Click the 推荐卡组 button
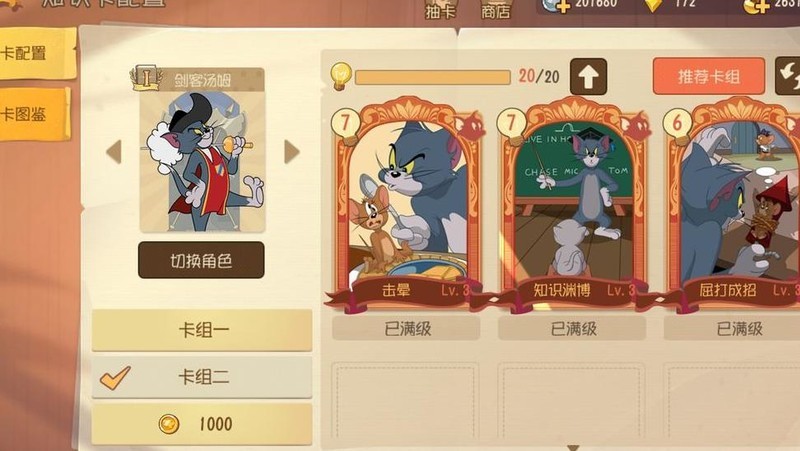The width and height of the screenshot is (800, 451). [709, 77]
